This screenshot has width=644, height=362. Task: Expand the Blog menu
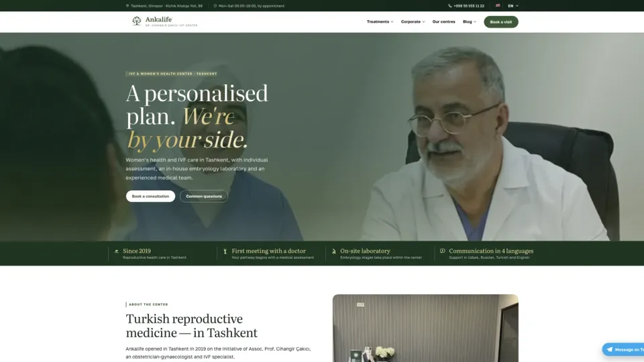click(x=470, y=21)
